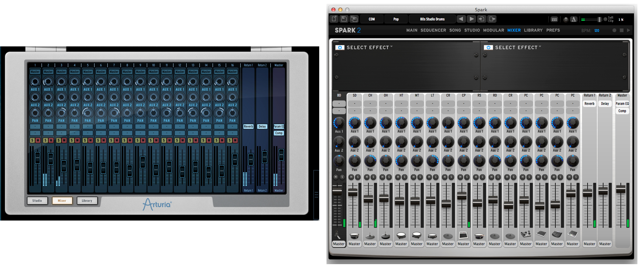Click the Stop transport button

621,30
